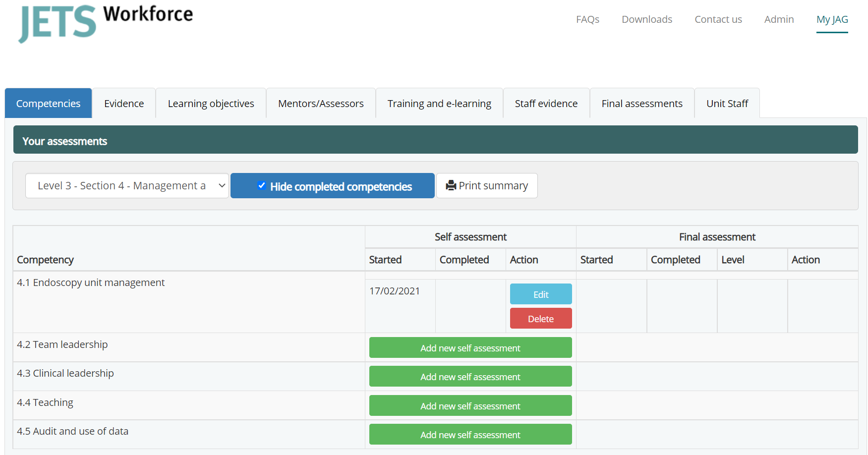Screen dimensions: 868x455
Task: Add new self assessment for Teaching
Action: click(x=470, y=406)
